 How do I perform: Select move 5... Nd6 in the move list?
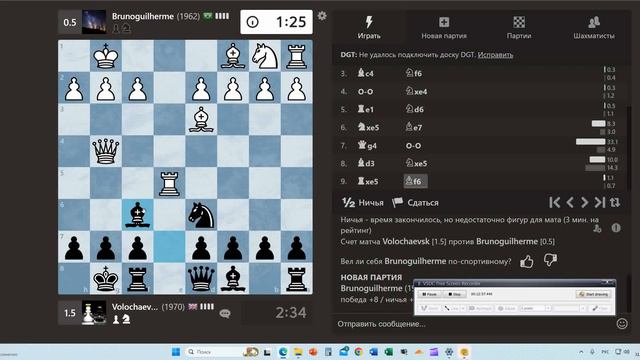[414, 109]
